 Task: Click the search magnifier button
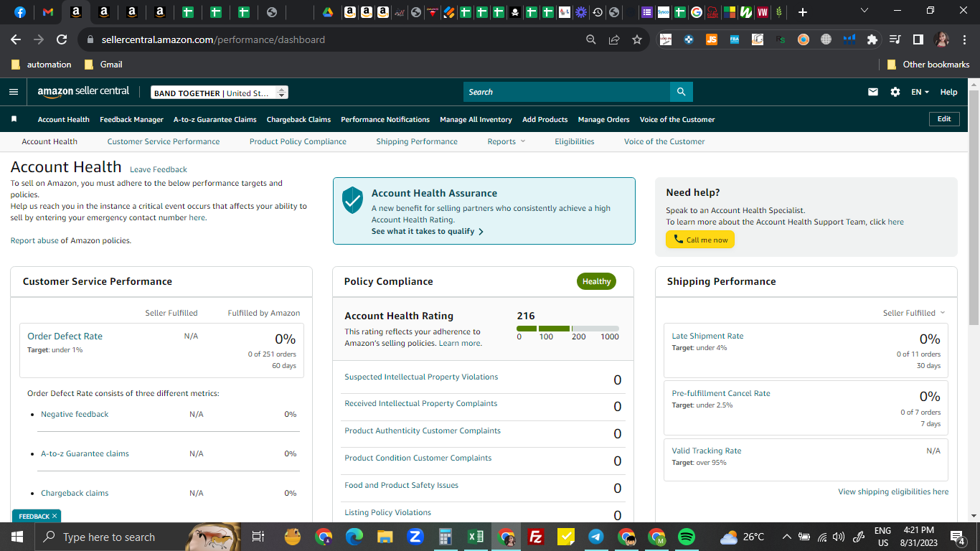681,92
